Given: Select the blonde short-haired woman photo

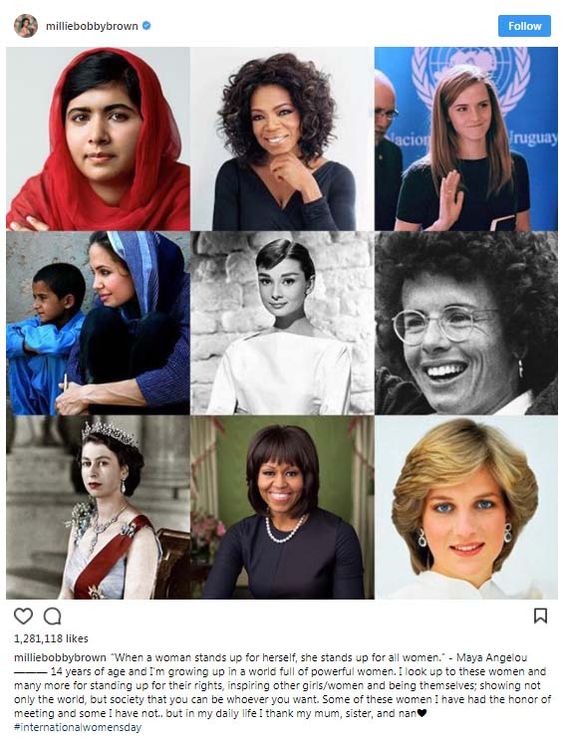Looking at the screenshot, I should coord(466,507).
